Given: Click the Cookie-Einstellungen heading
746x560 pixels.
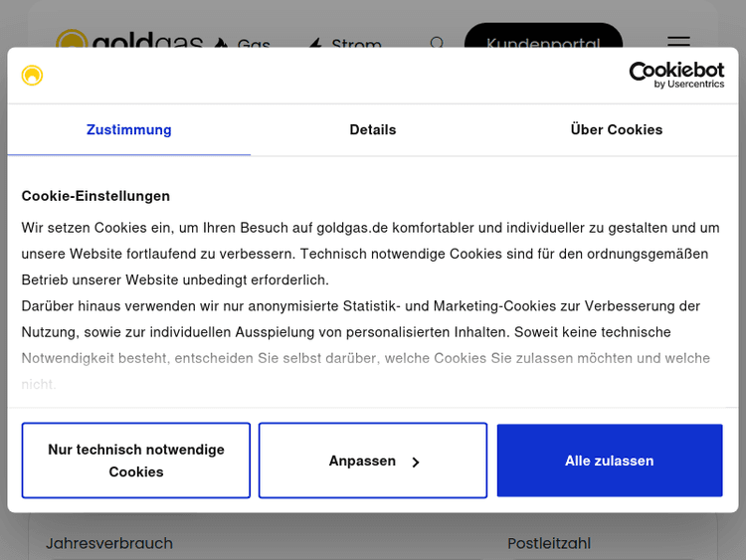Looking at the screenshot, I should (x=95, y=196).
